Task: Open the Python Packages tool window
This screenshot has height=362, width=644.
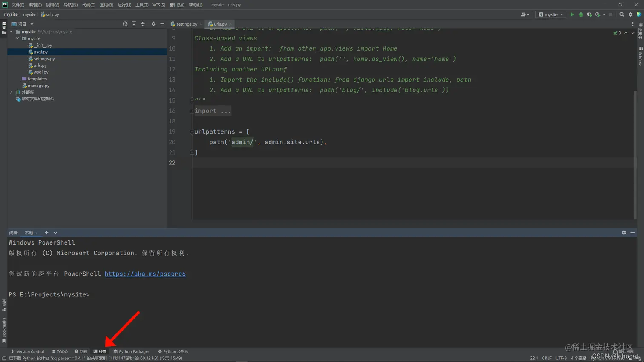Action: click(x=132, y=351)
